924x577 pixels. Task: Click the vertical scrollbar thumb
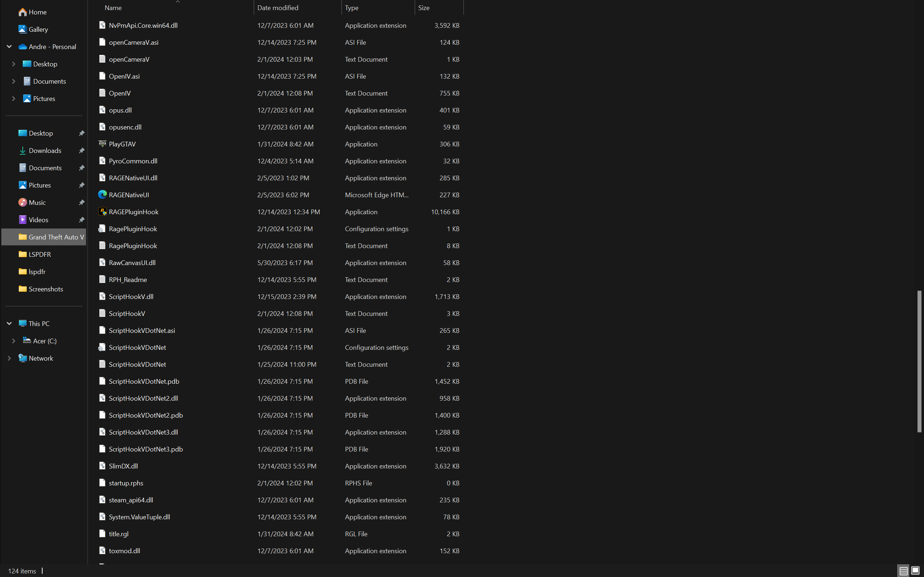tap(919, 361)
